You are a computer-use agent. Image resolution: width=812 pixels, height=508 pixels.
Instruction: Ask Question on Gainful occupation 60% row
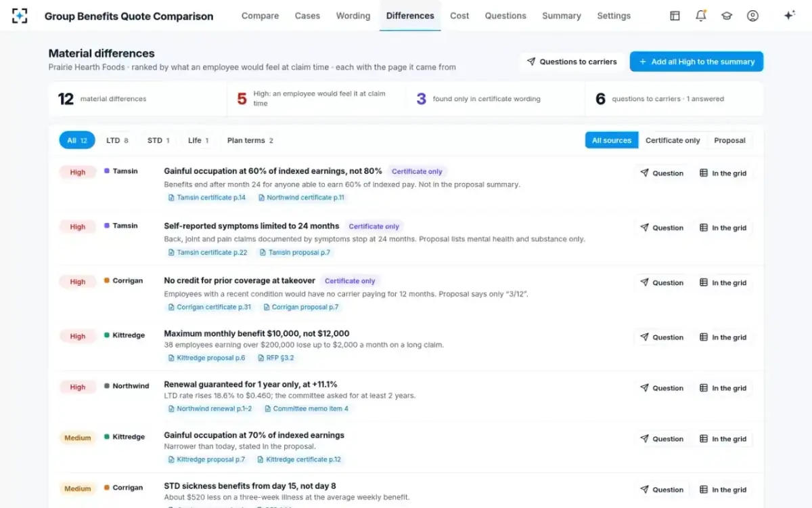tap(662, 173)
